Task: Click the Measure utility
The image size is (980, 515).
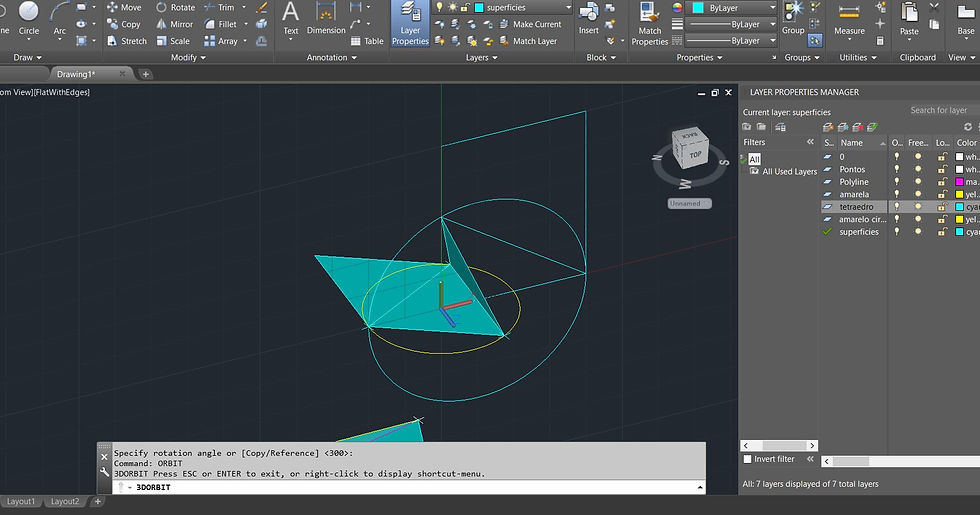Action: tap(849, 20)
